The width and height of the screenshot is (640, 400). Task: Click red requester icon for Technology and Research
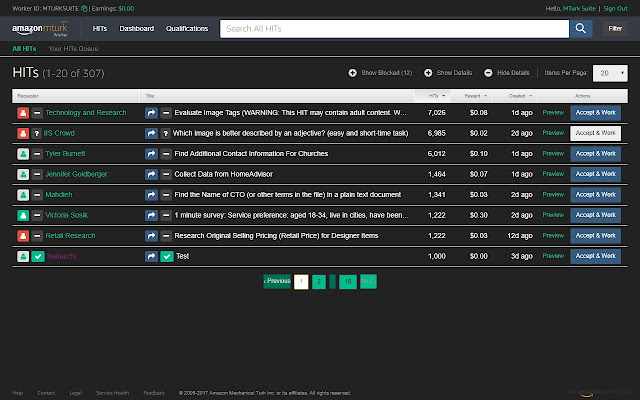point(22,113)
